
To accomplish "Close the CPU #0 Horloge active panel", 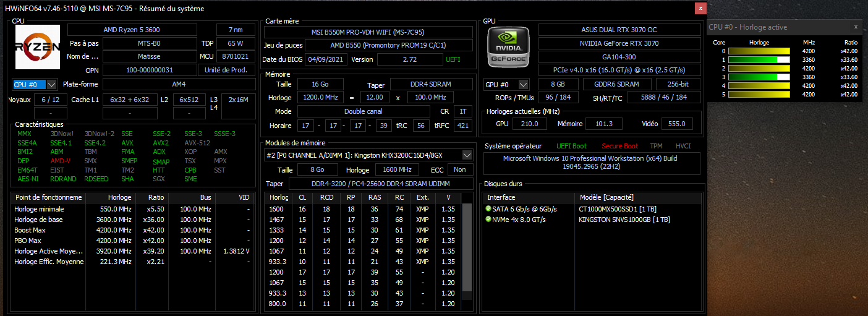I will pyautogui.click(x=856, y=27).
